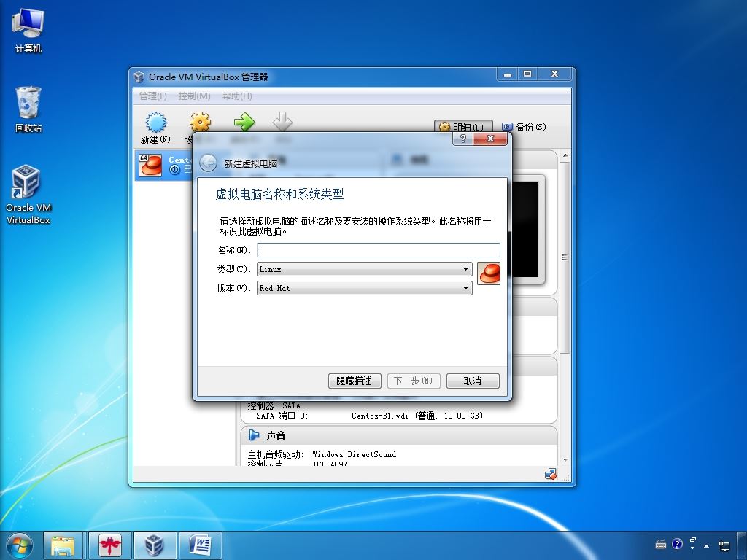The height and width of the screenshot is (560, 747).
Task: Open the Version (版本) Red Hat dropdown
Action: click(x=365, y=288)
